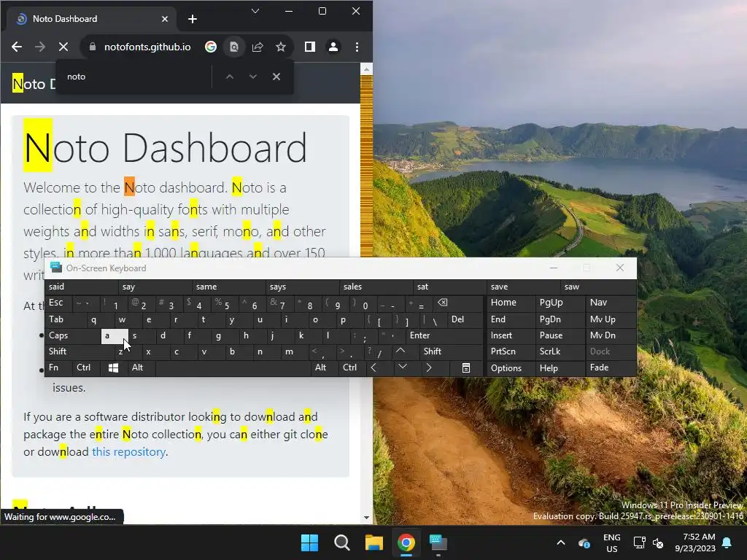747x560 pixels.
Task: Click the Windows logo key on on-screen keyboard
Action: [113, 368]
